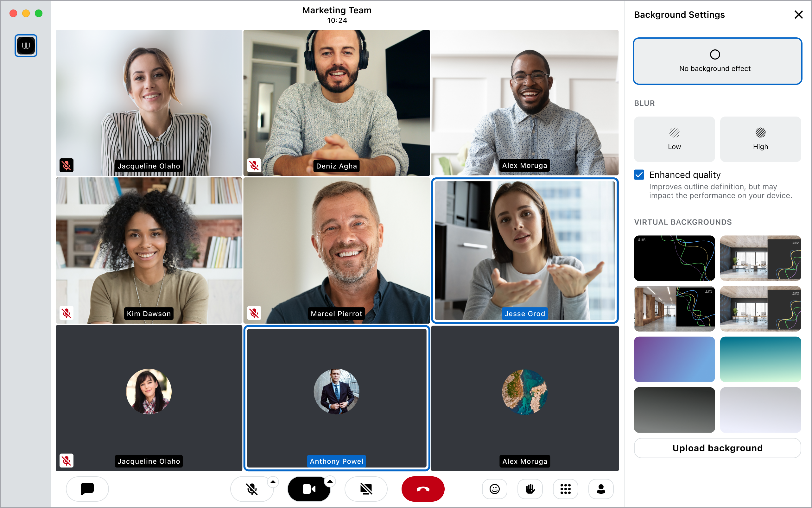
Task: Uncheck the Enhanced quality checkbox
Action: tap(639, 175)
